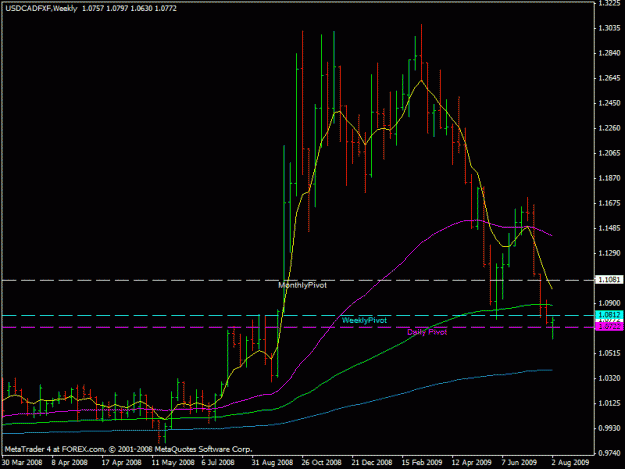Select the Daily Pivot label

point(427,332)
